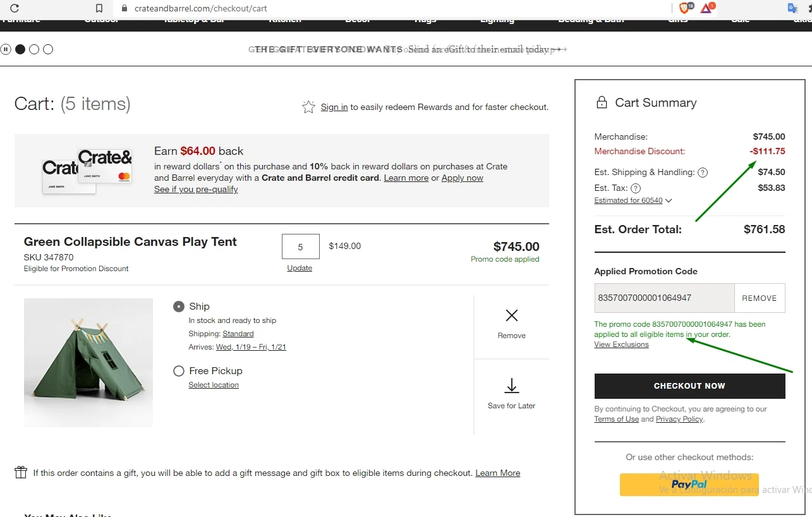Click the $53.83 estimated tax amount
812x517 pixels.
[772, 188]
